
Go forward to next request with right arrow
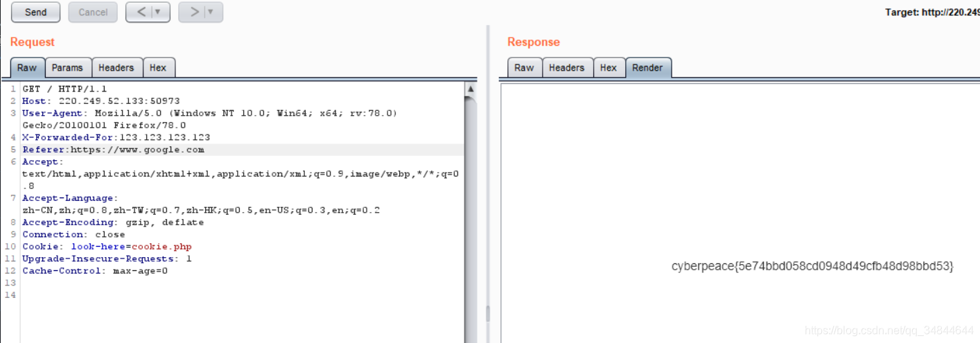click(193, 12)
